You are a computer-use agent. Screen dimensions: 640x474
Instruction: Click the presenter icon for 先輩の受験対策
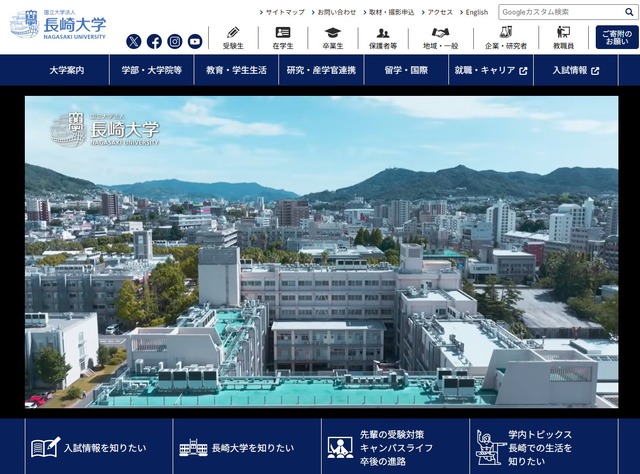pos(340,447)
